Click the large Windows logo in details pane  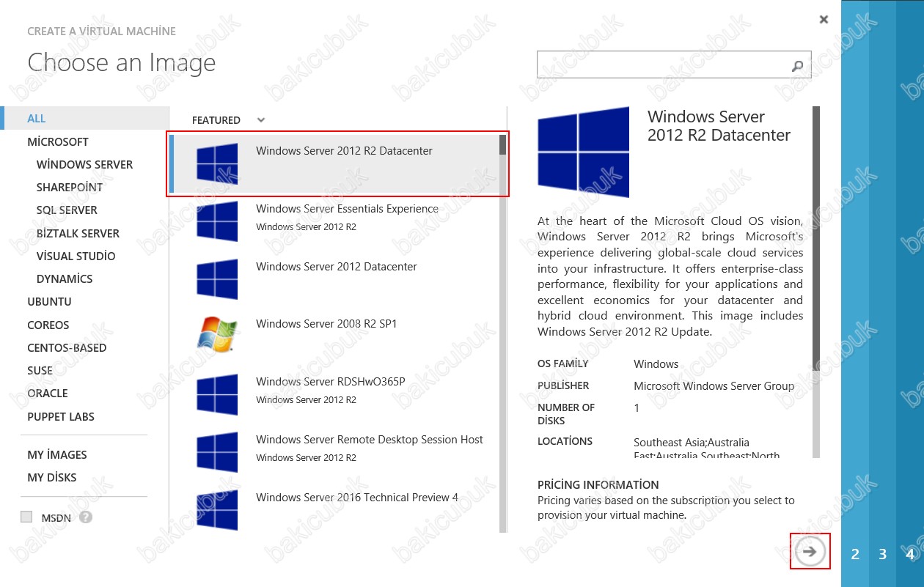pos(583,152)
